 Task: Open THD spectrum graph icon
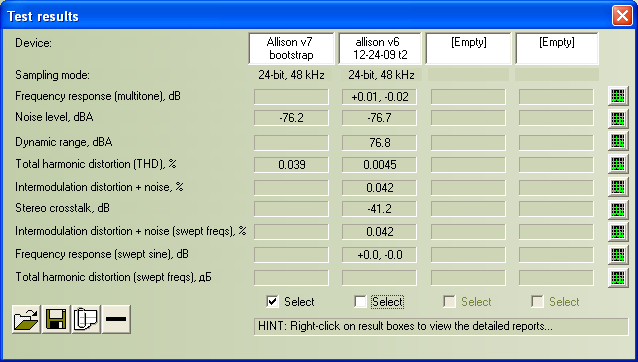tap(618, 164)
